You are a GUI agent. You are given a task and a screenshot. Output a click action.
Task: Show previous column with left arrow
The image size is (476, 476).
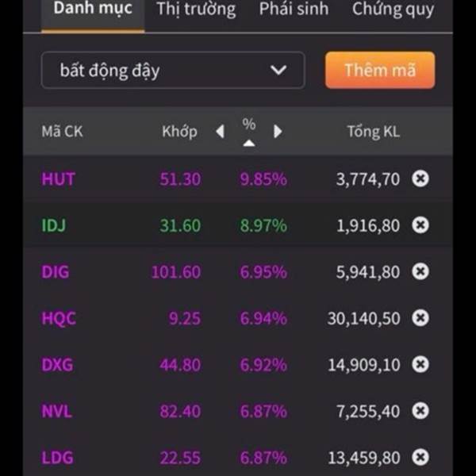click(x=220, y=132)
